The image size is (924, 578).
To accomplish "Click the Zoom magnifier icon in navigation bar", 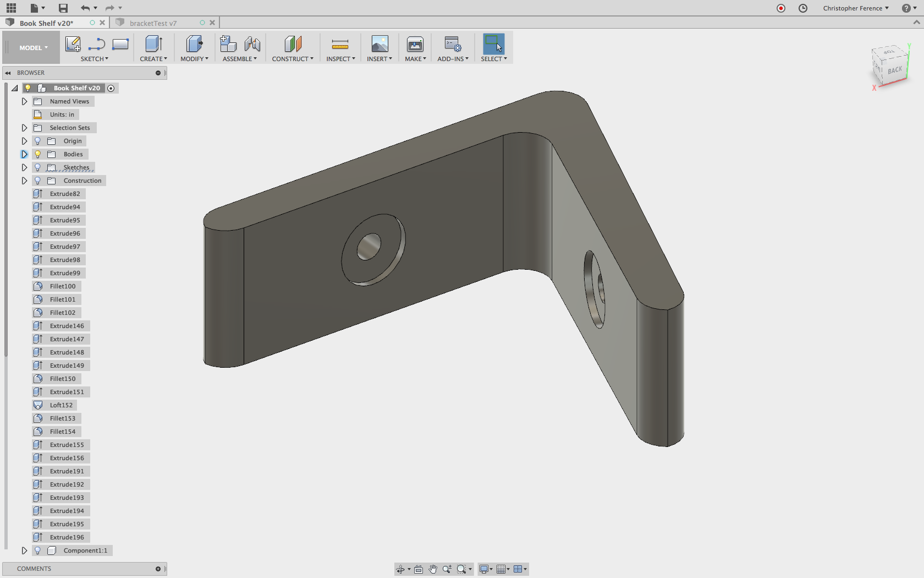I will [447, 569].
